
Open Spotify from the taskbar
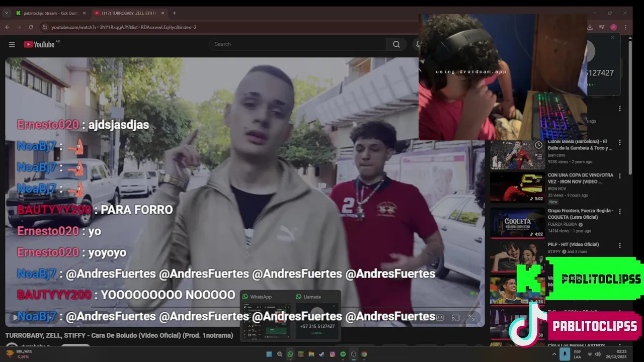343,354
